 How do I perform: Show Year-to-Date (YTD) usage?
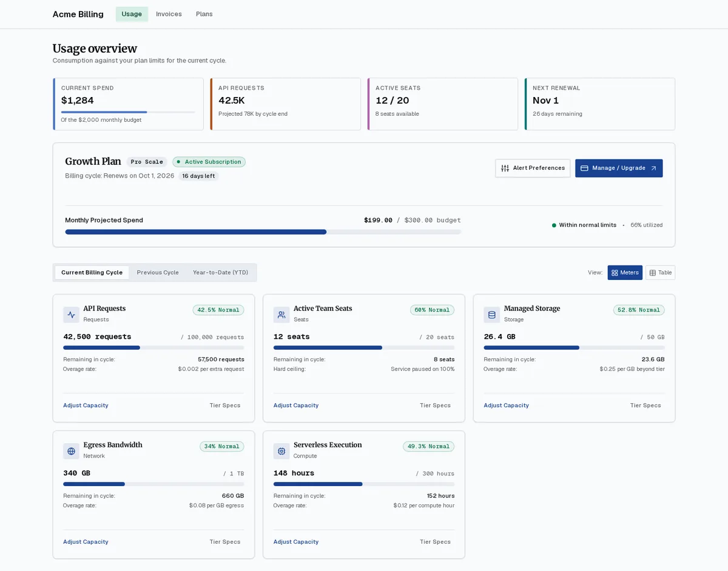coord(220,273)
